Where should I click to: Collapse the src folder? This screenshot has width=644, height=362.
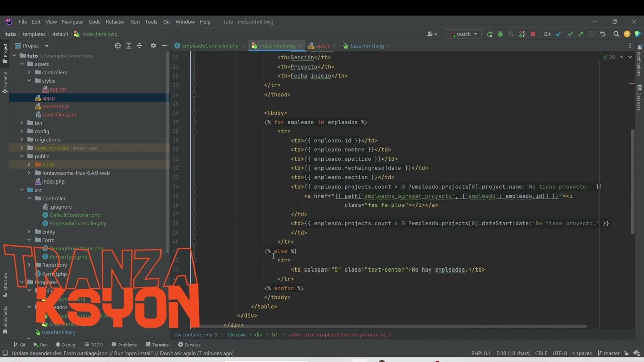(22, 190)
